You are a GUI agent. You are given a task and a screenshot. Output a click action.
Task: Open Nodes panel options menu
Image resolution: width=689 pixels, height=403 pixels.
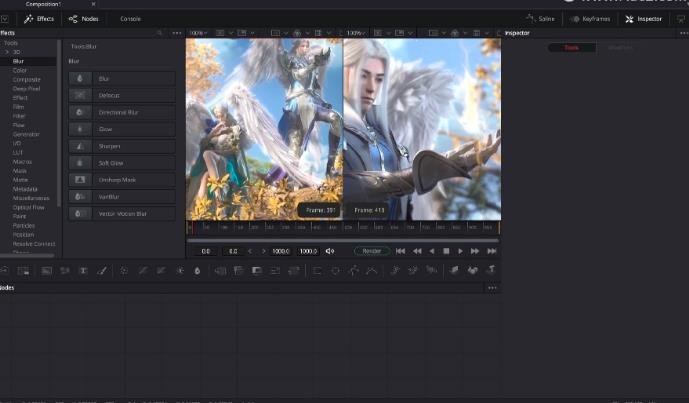[x=492, y=288]
